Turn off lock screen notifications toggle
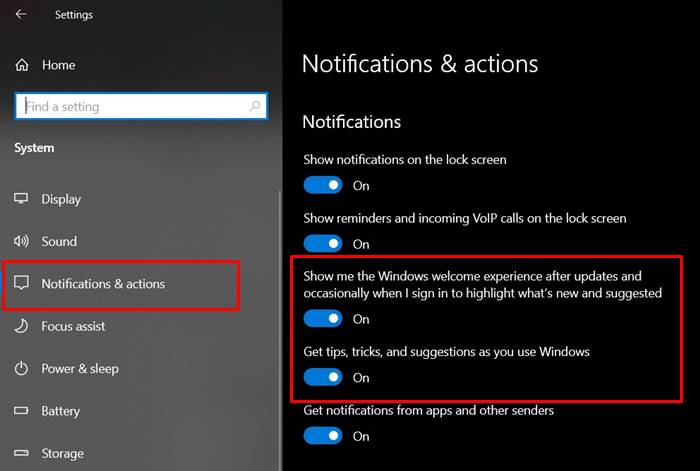The image size is (700, 471). [323, 185]
